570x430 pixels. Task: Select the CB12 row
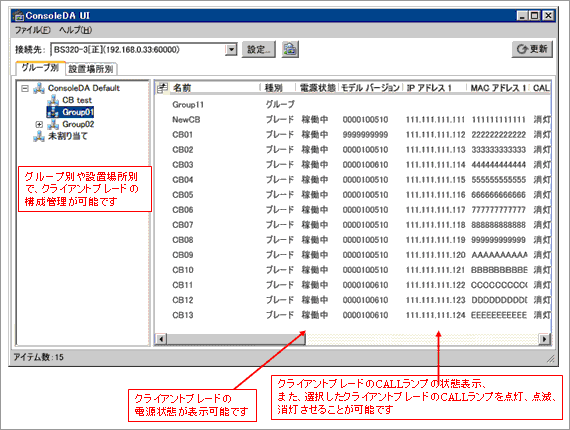[x=353, y=300]
